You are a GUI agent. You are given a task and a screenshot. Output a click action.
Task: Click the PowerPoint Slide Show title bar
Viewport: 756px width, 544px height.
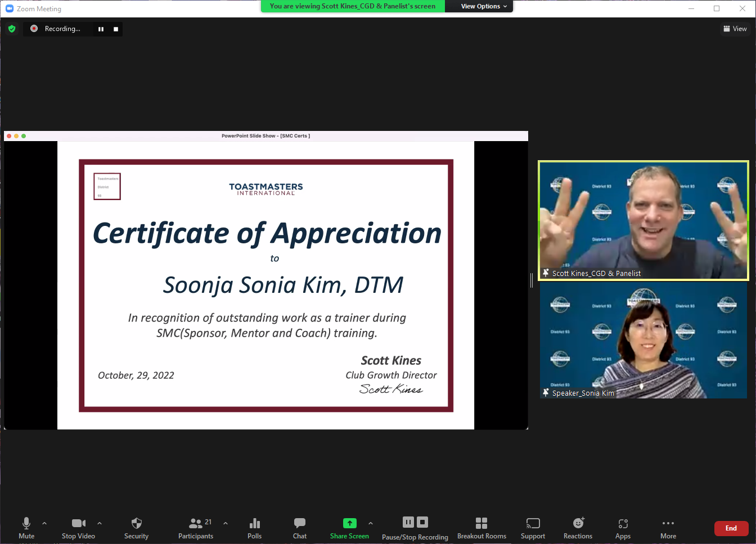265,136
